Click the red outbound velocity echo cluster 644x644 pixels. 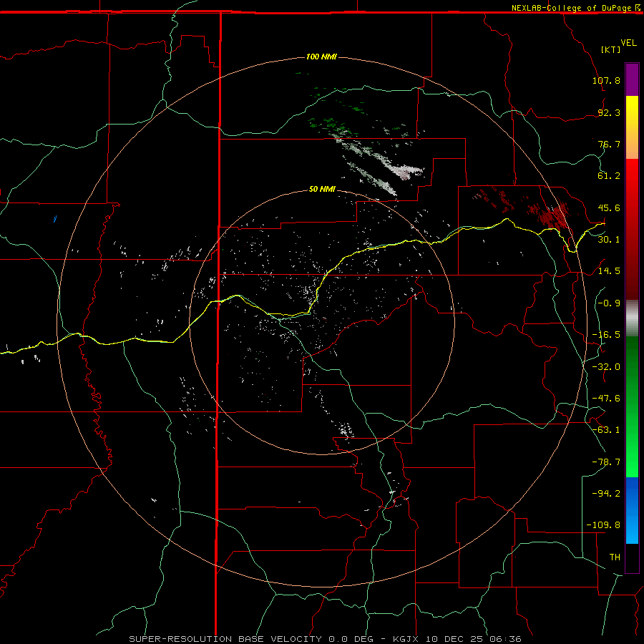(x=552, y=215)
